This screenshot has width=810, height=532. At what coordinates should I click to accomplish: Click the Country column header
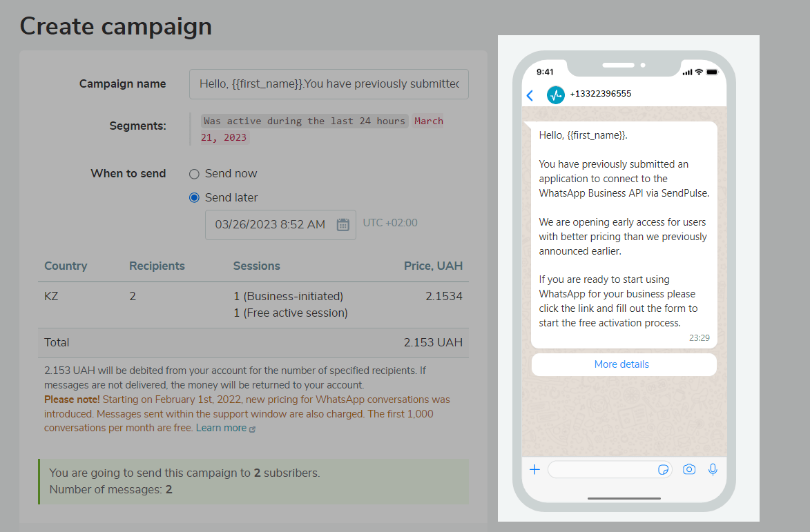click(x=66, y=266)
